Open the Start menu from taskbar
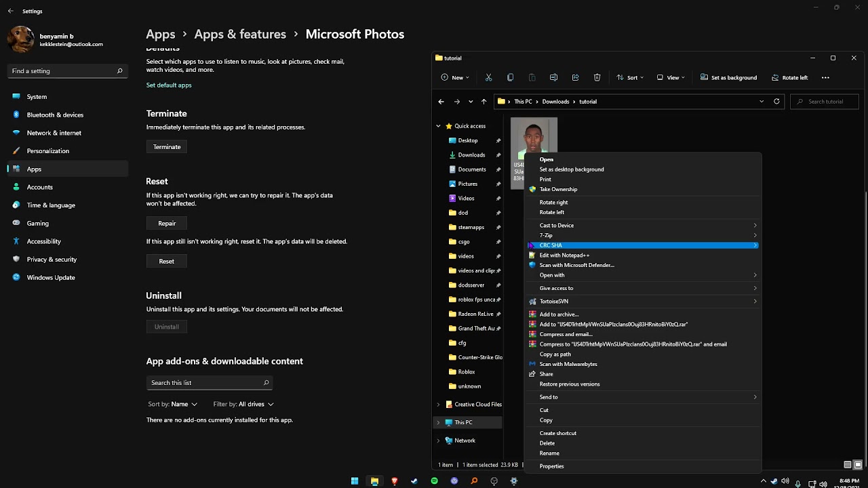868x488 pixels. [354, 481]
